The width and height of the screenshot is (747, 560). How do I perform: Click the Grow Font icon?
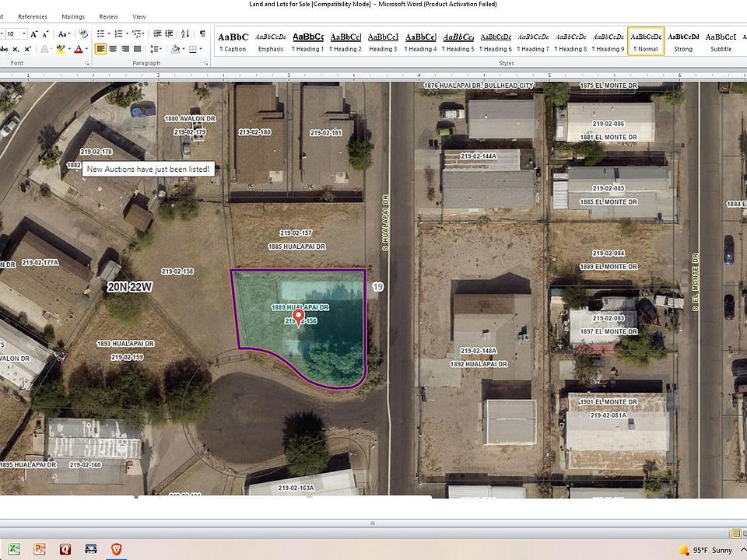pos(33,33)
